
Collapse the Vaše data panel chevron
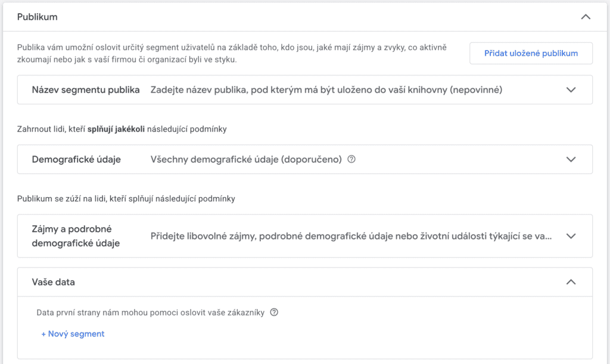click(571, 282)
